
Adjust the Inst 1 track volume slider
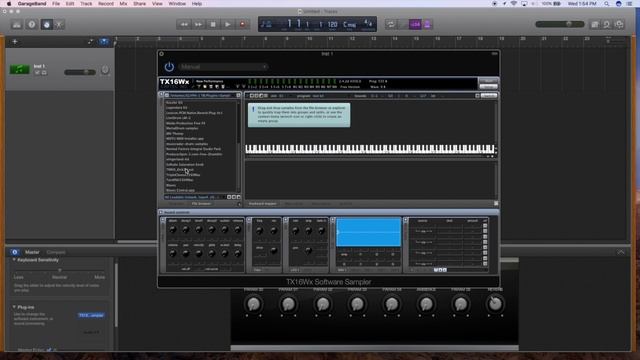pyautogui.click(x=80, y=72)
